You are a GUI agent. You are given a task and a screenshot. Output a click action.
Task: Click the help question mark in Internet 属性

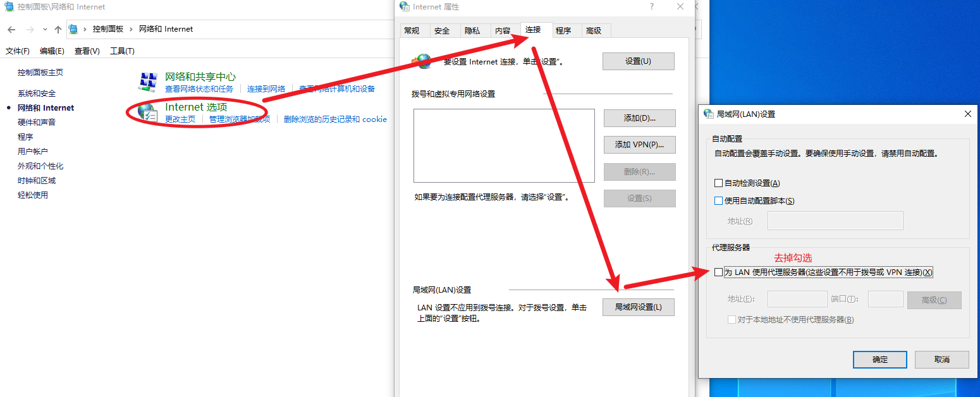pyautogui.click(x=652, y=6)
